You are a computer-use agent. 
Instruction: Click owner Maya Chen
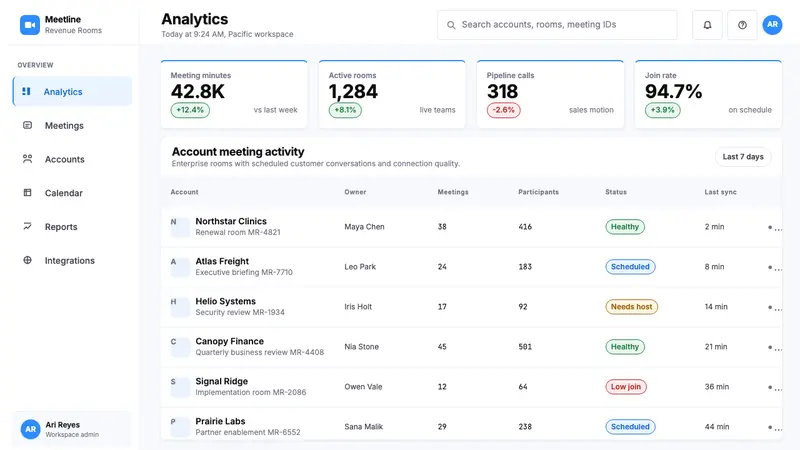[364, 227]
